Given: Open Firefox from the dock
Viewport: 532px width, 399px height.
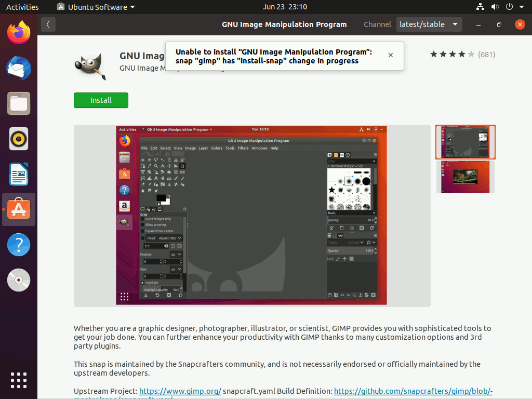Looking at the screenshot, I should [19, 33].
